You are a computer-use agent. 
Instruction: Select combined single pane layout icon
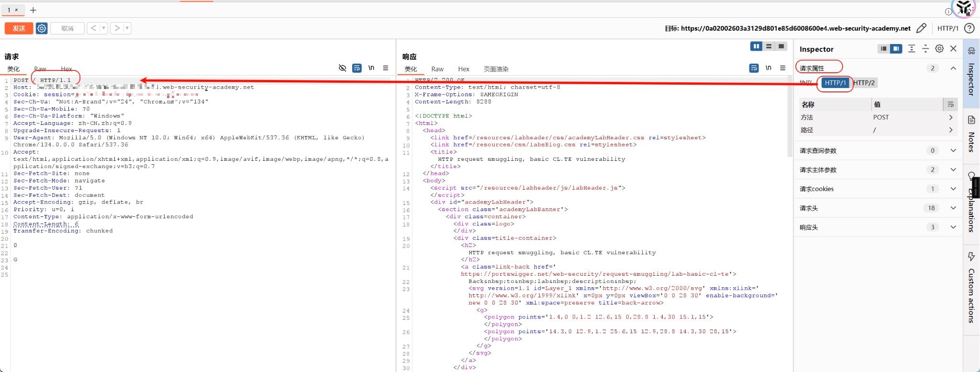click(781, 46)
